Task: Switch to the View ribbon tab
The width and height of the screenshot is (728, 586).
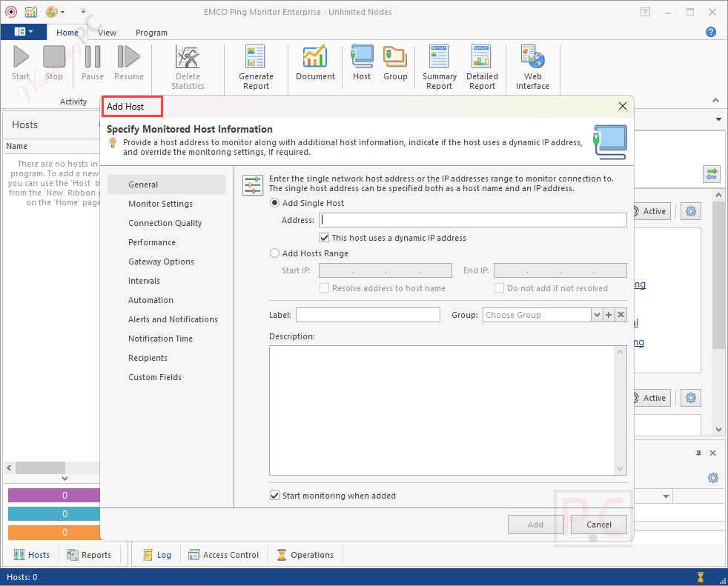Action: point(107,33)
